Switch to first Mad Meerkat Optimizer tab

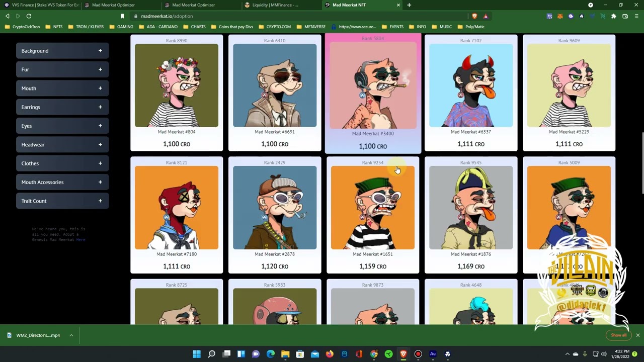tap(121, 5)
